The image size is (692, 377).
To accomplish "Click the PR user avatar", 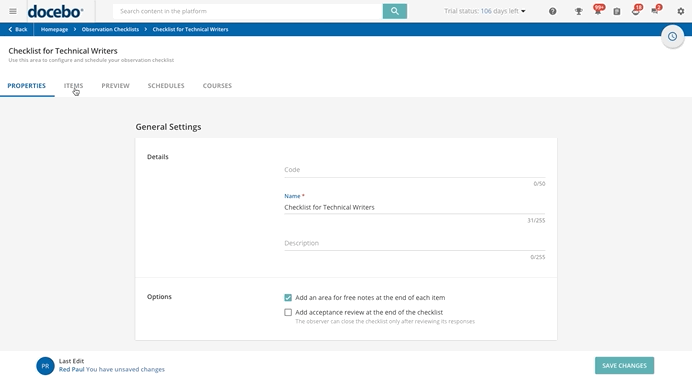I will coord(45,366).
